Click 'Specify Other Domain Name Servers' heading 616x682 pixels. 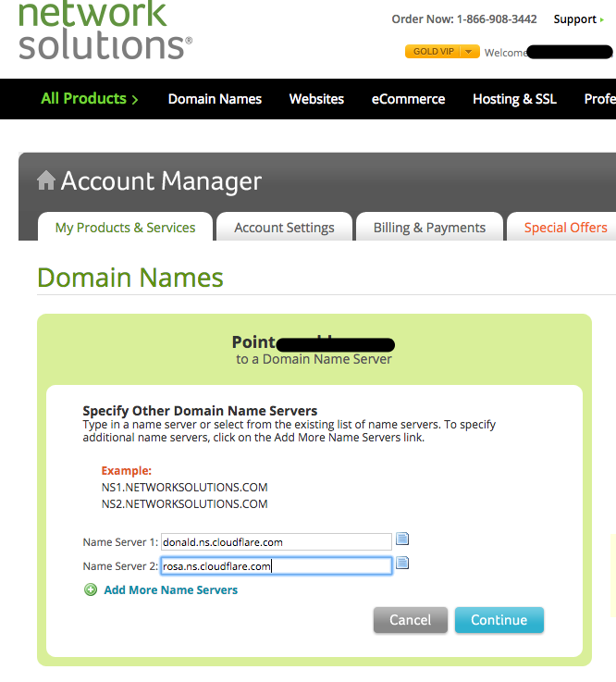200,411
